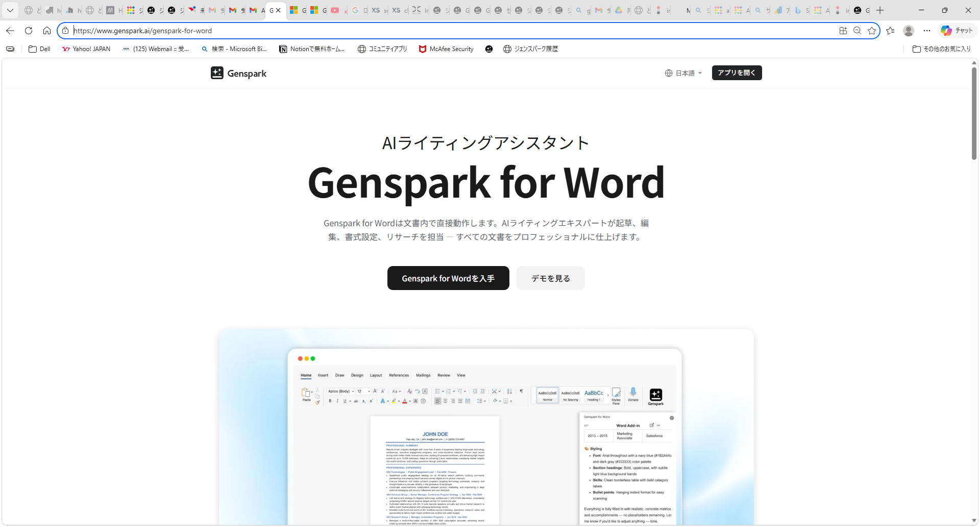
Task: Pick the red font color swatch
Action: click(x=404, y=402)
